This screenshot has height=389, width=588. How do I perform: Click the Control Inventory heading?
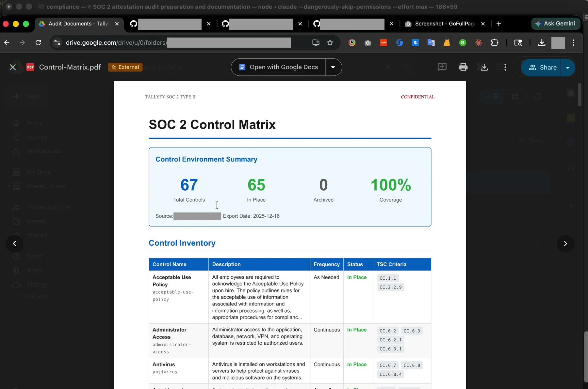coord(182,243)
